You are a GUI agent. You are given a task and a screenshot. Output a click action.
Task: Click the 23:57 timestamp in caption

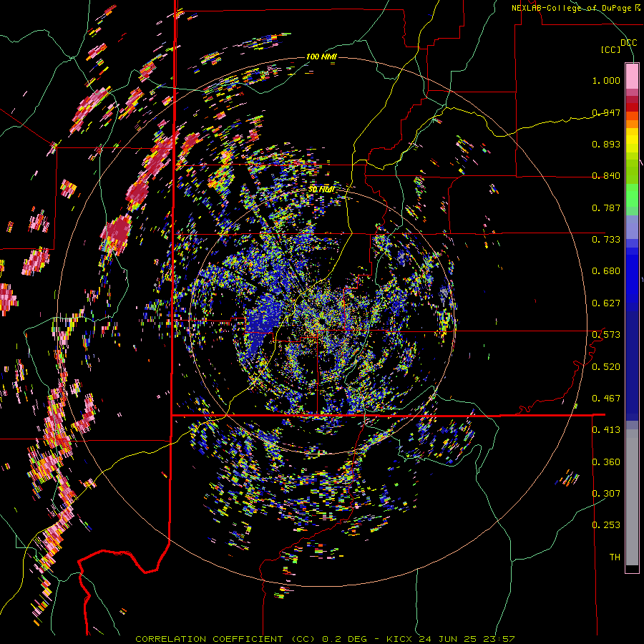point(498,639)
